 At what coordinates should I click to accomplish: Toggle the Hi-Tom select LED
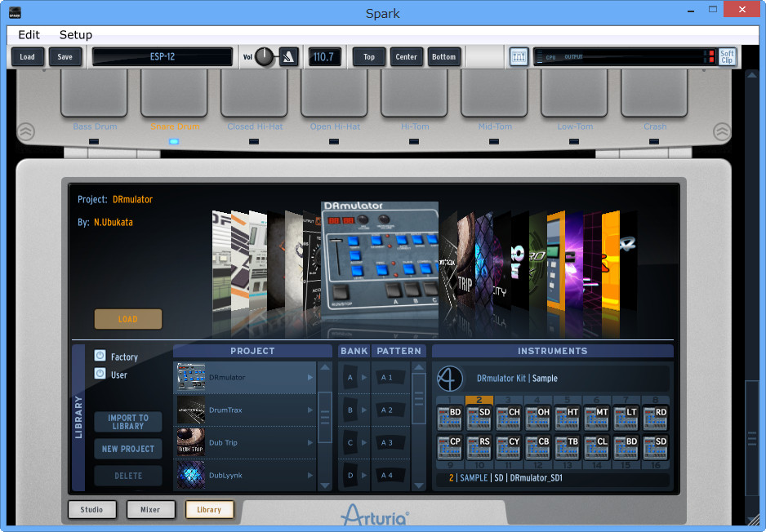(x=414, y=141)
